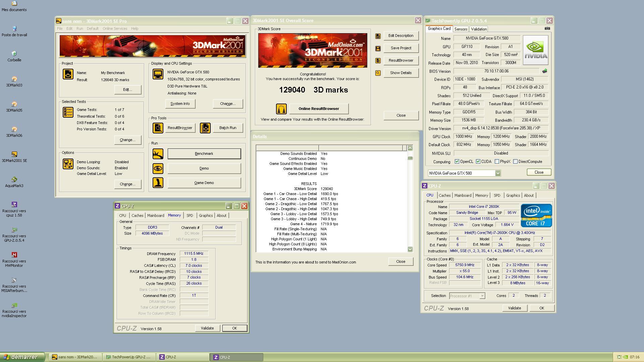Screen dimensions: 644x362
Task: Open Corbeille recycle bin icon
Action: [14, 56]
